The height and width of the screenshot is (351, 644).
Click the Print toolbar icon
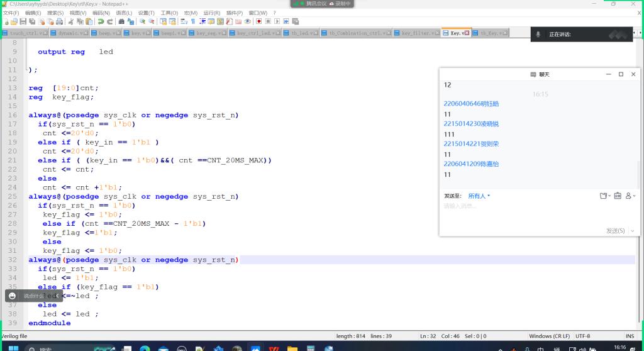pos(58,21)
